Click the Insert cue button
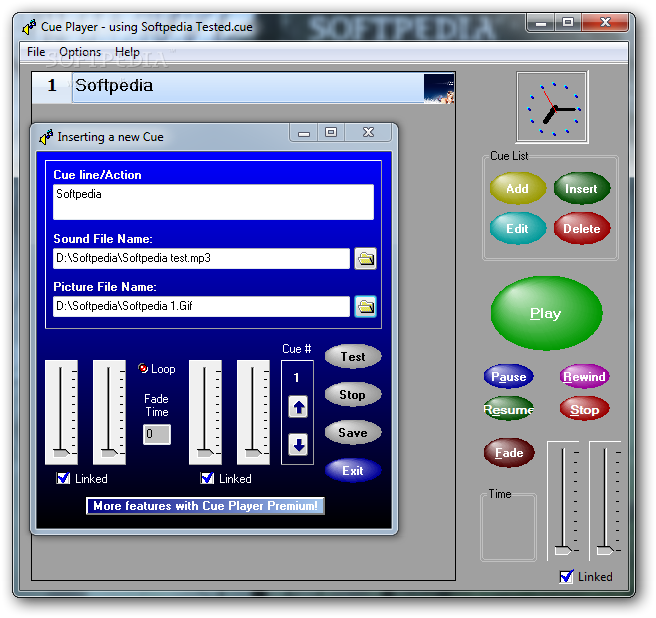The width and height of the screenshot is (656, 618). [x=582, y=189]
